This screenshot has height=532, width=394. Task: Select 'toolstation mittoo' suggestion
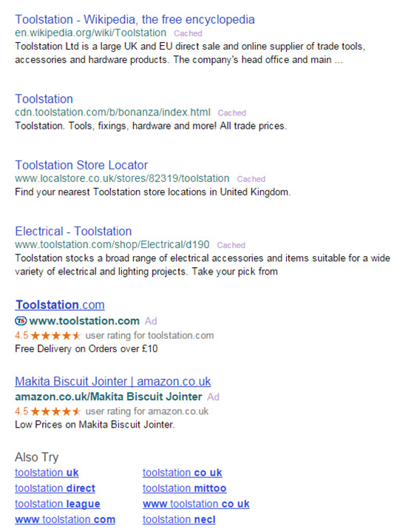[185, 488]
